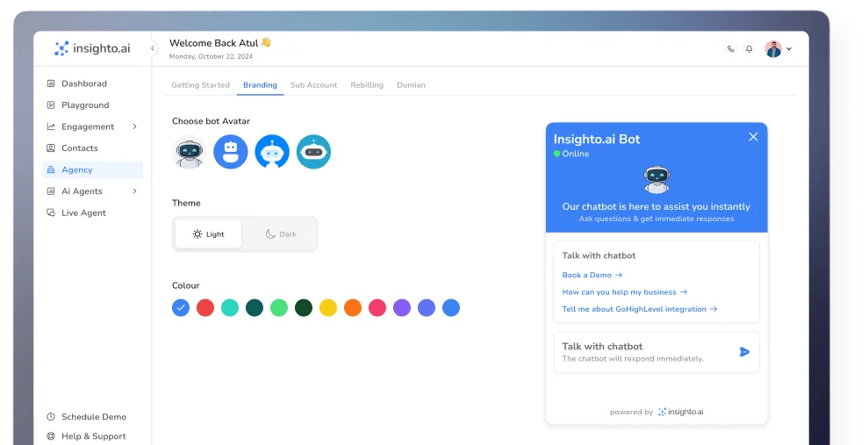868x445 pixels.
Task: Click How can you help my business
Action: pyautogui.click(x=625, y=292)
